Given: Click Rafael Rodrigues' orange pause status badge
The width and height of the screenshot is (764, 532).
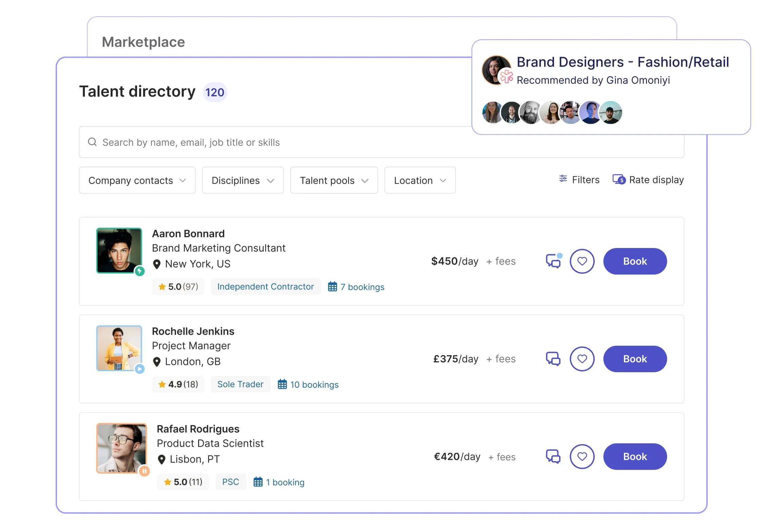Looking at the screenshot, I should 144,471.
